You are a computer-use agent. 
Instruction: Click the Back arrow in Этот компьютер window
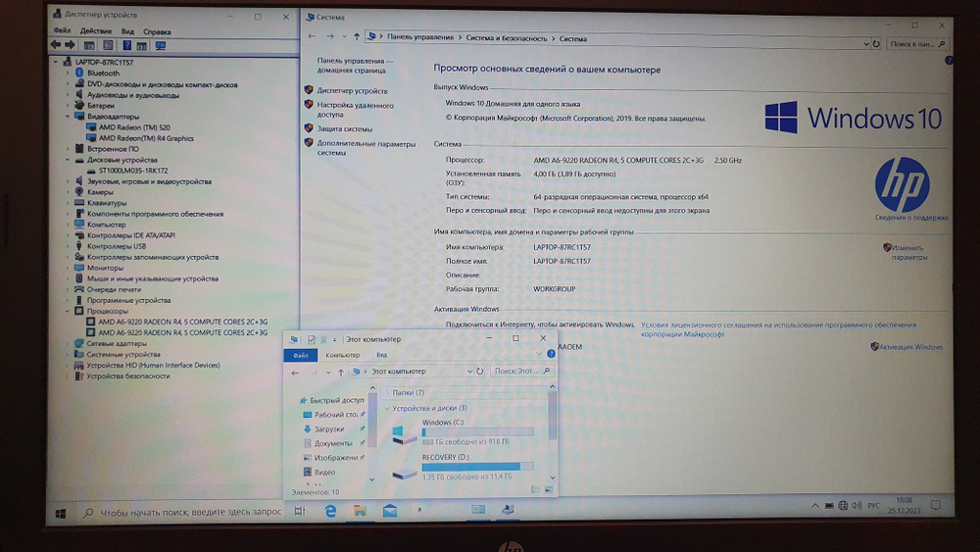[295, 373]
